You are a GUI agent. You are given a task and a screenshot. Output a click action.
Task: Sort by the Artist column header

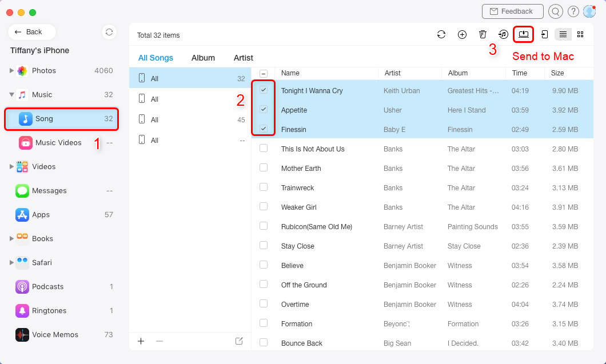coord(392,73)
